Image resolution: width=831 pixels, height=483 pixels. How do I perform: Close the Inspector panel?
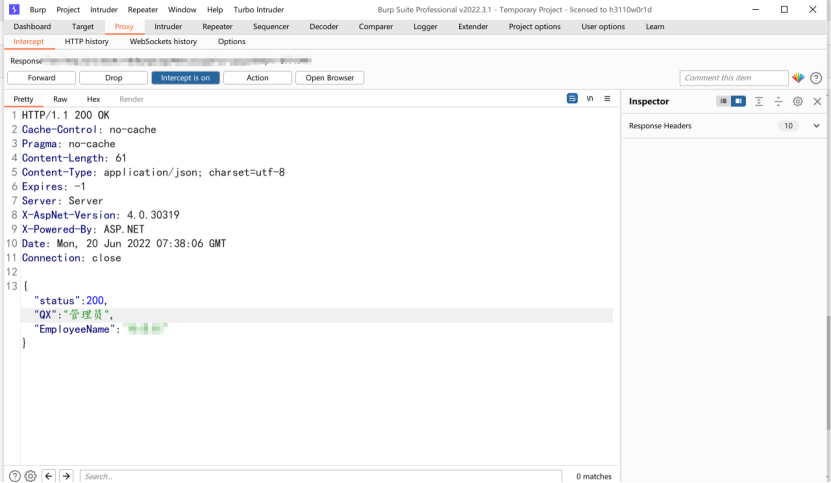click(x=817, y=101)
